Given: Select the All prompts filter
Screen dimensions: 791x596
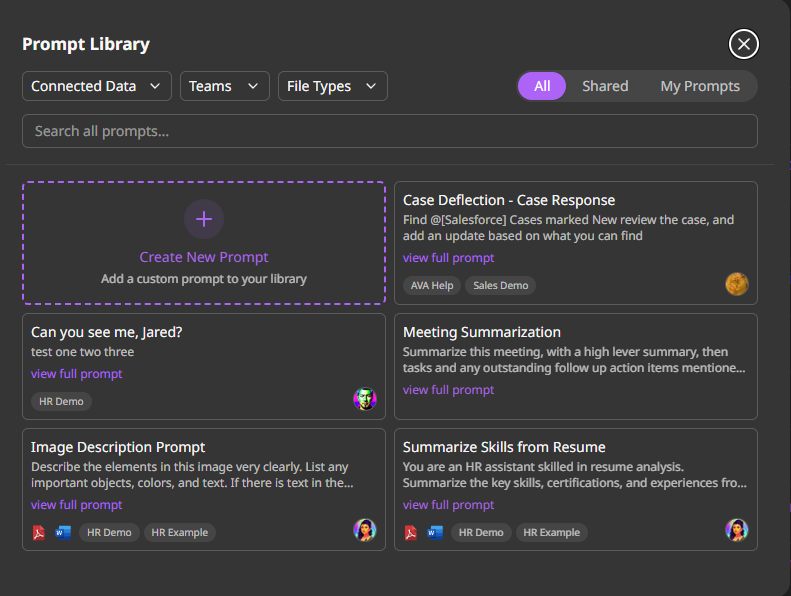Looking at the screenshot, I should [x=542, y=86].
